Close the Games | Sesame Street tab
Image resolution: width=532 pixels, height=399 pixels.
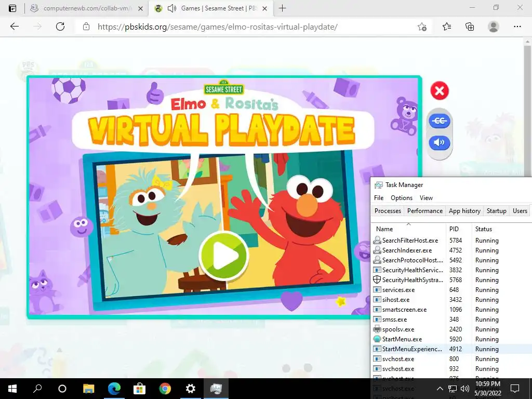[x=264, y=8]
